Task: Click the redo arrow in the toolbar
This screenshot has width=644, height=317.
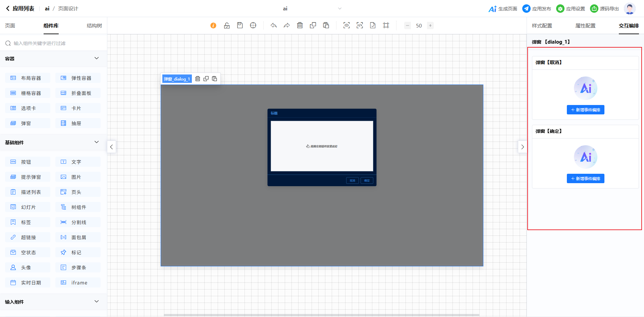Action: [287, 25]
